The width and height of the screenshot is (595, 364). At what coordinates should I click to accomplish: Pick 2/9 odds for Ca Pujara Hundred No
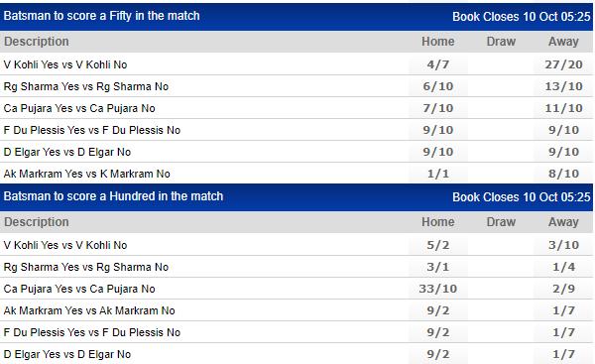tap(563, 289)
